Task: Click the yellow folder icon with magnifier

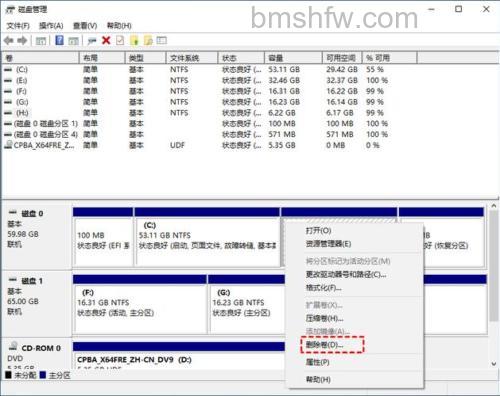Action: [148, 41]
